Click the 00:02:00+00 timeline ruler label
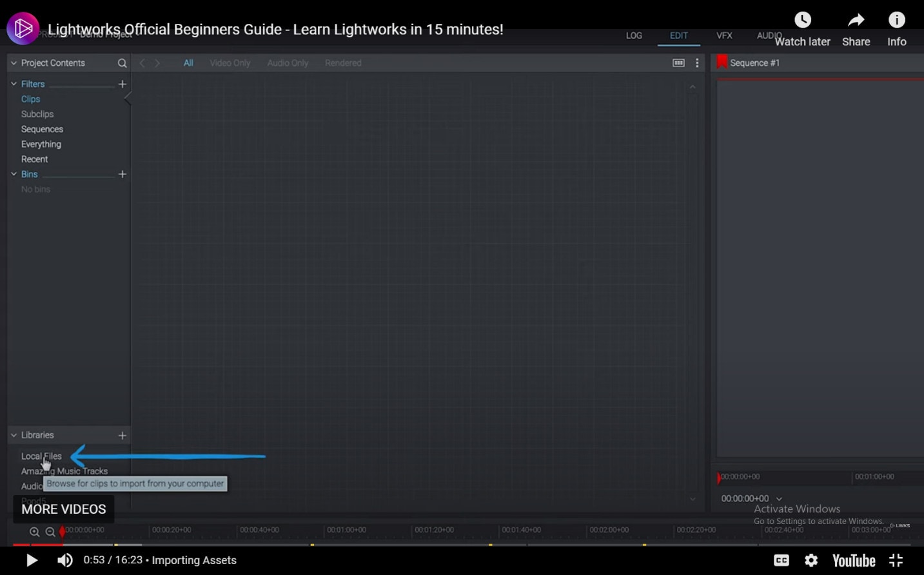The height and width of the screenshot is (575, 924). pos(609,531)
